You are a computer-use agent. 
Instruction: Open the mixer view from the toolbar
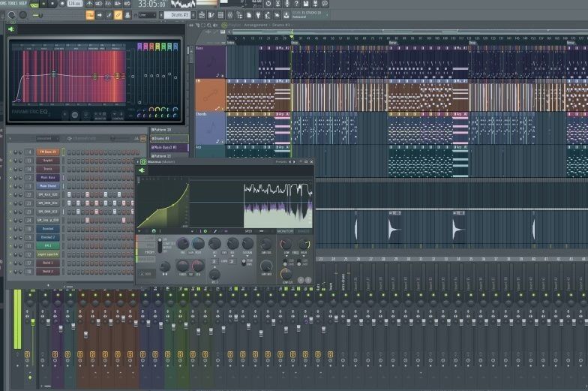coord(229,15)
